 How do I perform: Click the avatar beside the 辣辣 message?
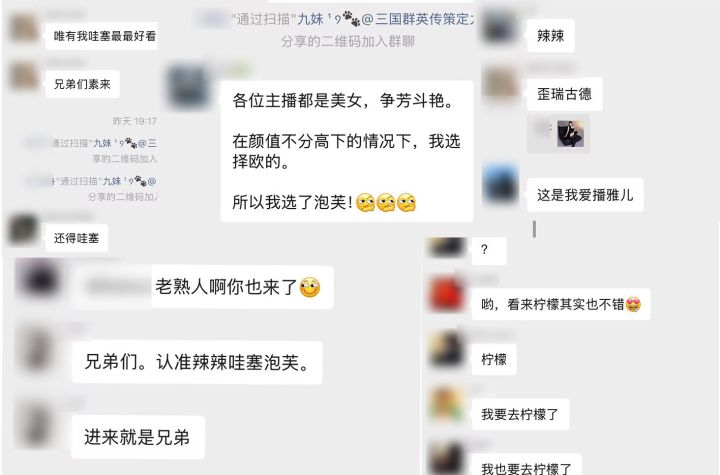pyautogui.click(x=500, y=27)
